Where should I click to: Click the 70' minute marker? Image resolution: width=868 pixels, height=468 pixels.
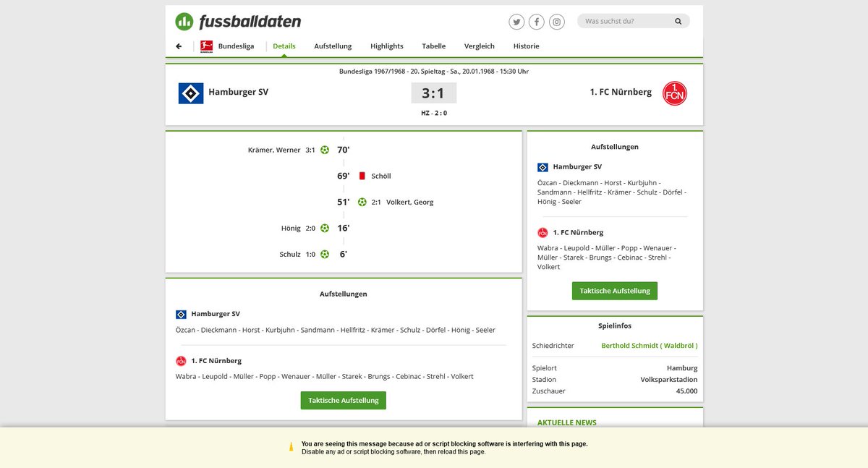pyautogui.click(x=344, y=150)
